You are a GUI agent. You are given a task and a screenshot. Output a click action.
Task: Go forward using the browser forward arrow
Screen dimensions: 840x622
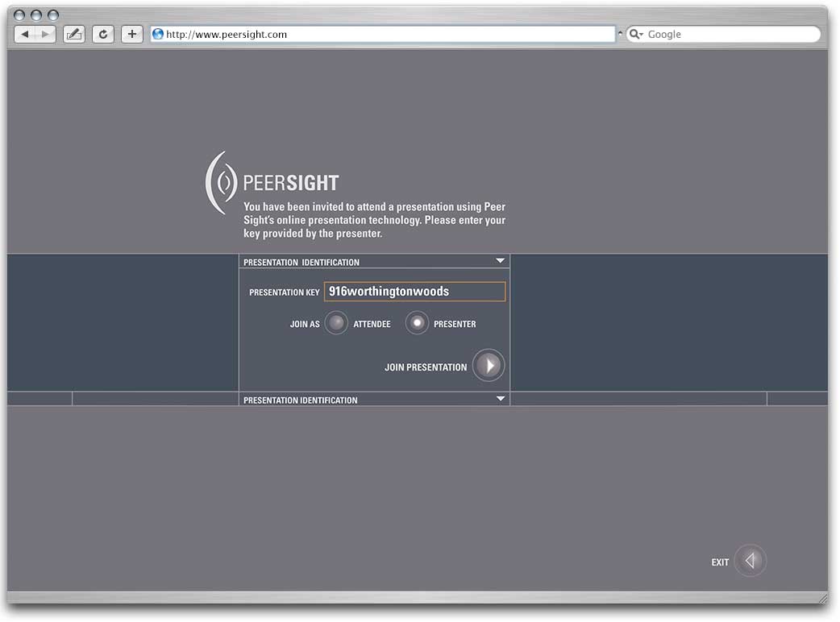tap(45, 35)
